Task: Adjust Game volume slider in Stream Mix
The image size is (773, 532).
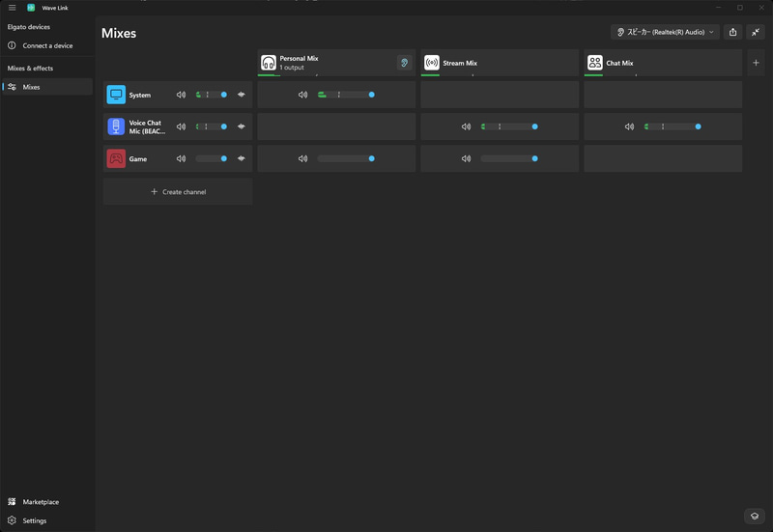Action: click(x=509, y=158)
